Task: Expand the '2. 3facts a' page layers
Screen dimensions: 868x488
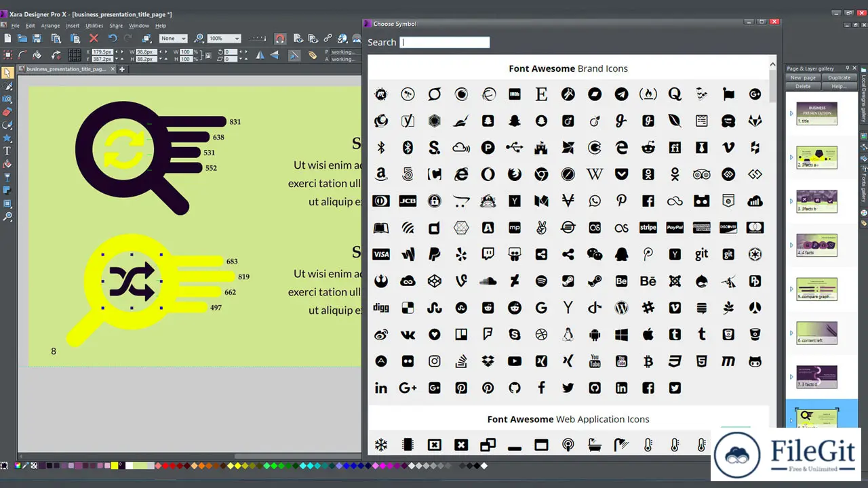Action: 791,157
